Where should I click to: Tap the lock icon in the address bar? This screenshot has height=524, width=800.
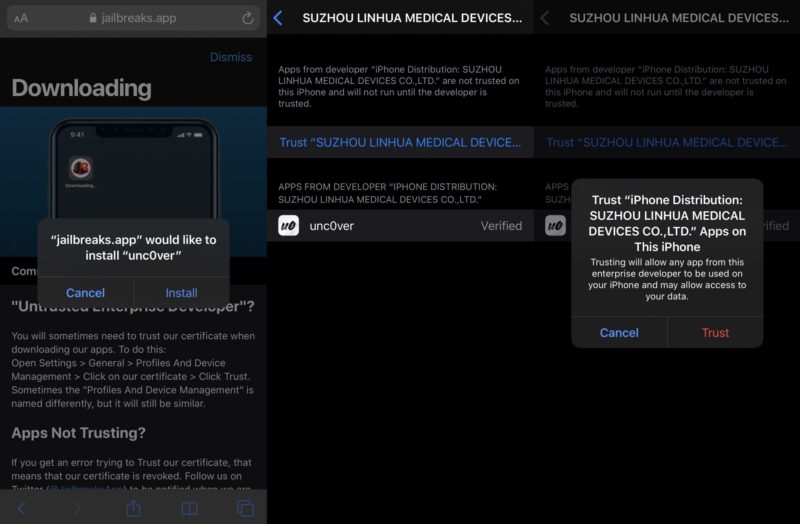pos(93,18)
